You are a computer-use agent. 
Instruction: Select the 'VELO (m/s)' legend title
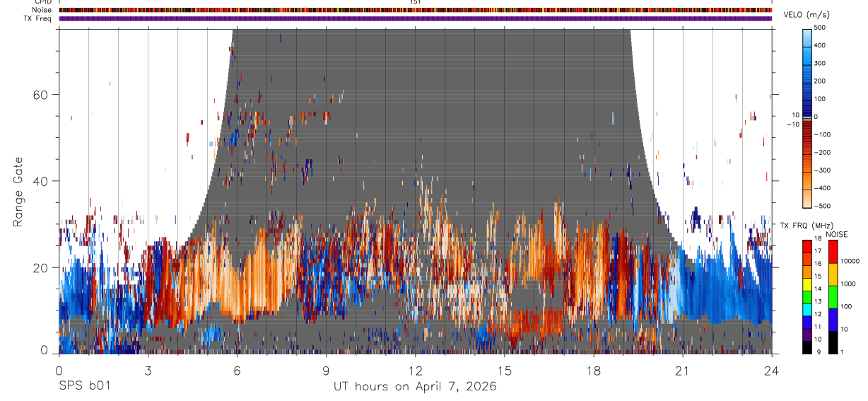tap(807, 15)
